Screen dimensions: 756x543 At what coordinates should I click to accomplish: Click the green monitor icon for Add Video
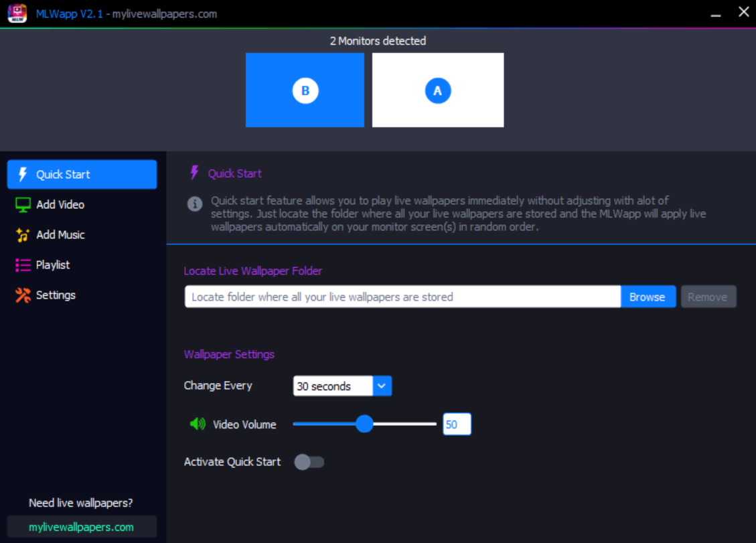[x=23, y=205]
